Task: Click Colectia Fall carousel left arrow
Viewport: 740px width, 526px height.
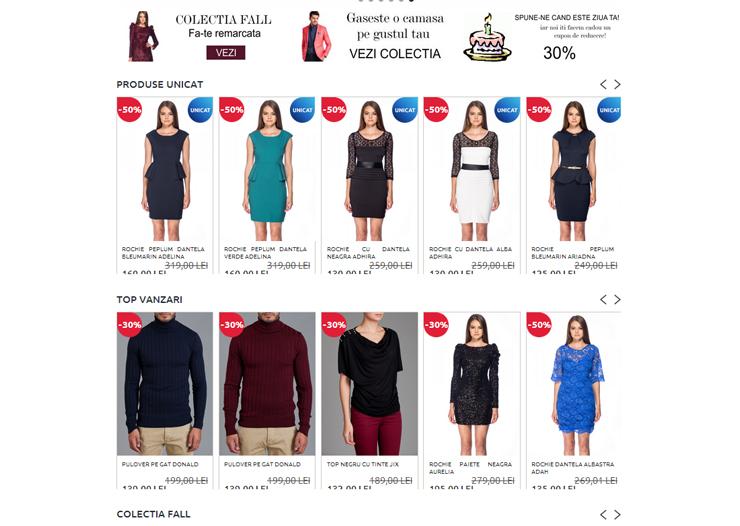Action: point(603,515)
